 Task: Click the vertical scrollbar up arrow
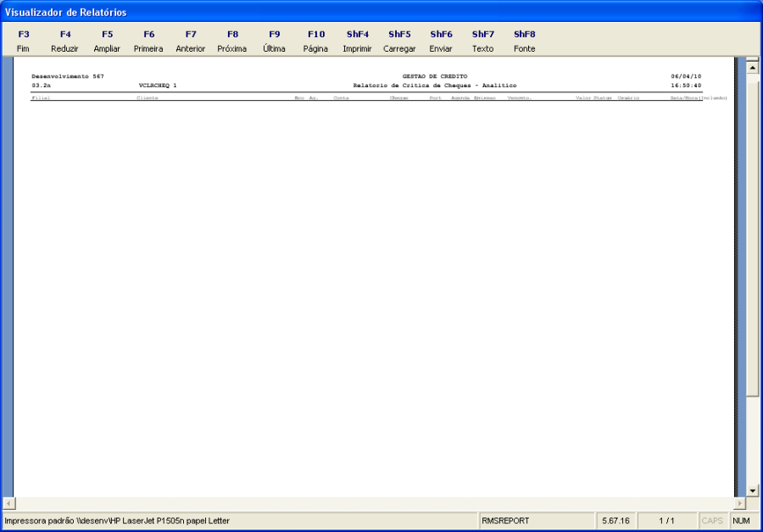[752, 67]
